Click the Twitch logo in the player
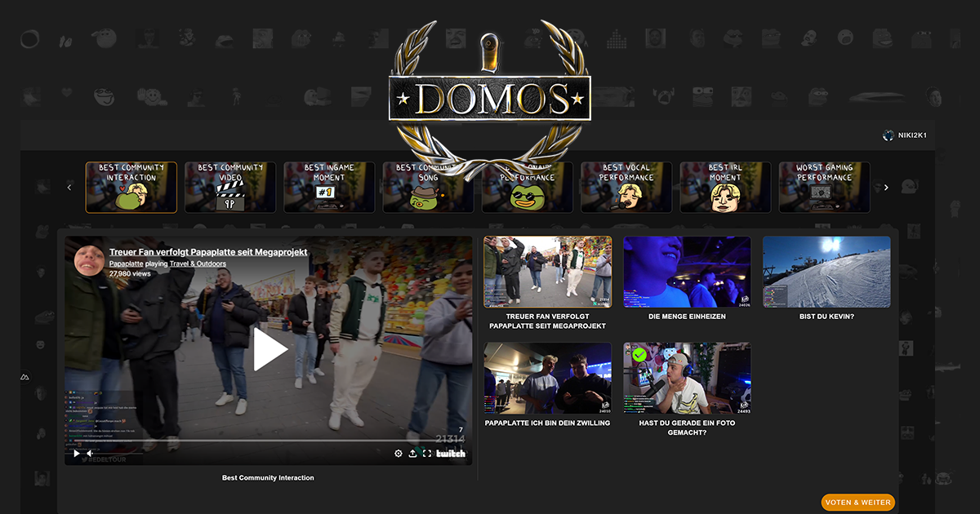Image resolution: width=980 pixels, height=514 pixels. point(452,452)
